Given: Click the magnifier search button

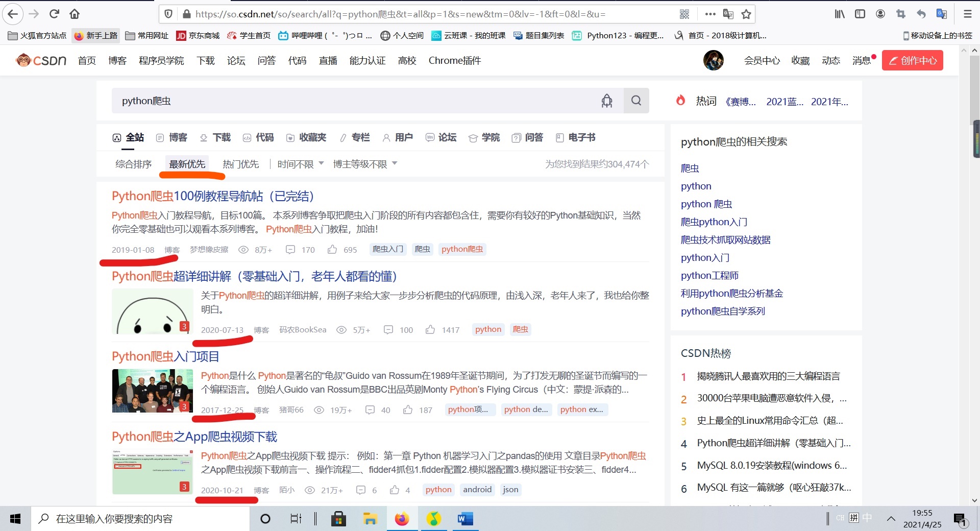Looking at the screenshot, I should [x=636, y=101].
